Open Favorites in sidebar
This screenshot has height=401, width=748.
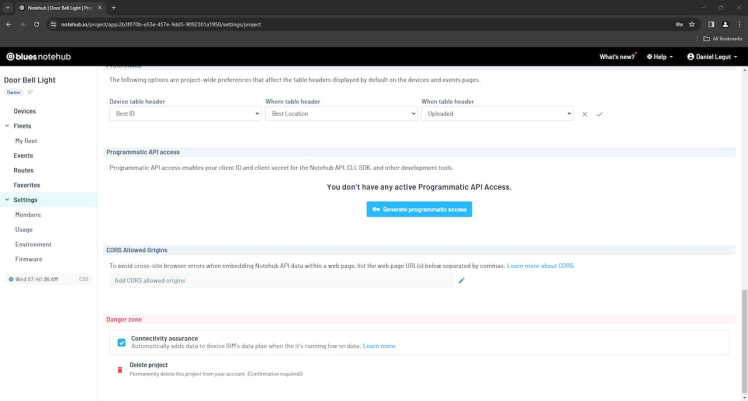[27, 185]
